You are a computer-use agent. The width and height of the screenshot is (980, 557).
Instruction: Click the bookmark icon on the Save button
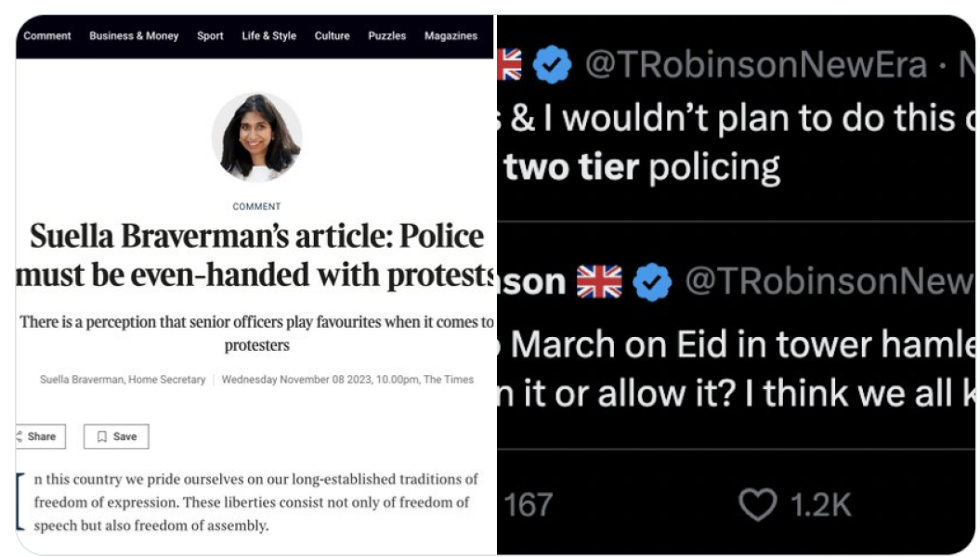pyautogui.click(x=102, y=436)
